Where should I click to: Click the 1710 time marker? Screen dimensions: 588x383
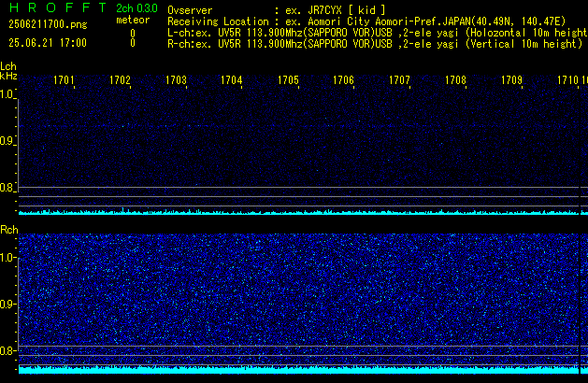(567, 80)
